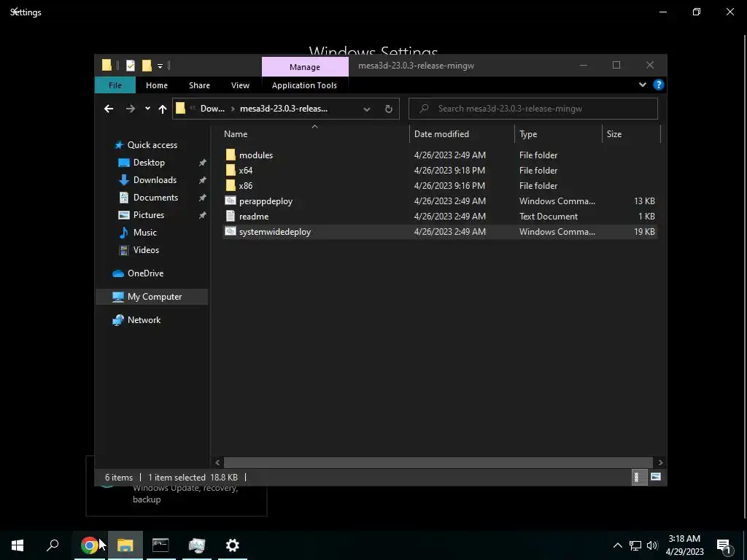Select OneDrive in the navigation pane
Viewport: 747px width, 560px height.
coord(145,273)
